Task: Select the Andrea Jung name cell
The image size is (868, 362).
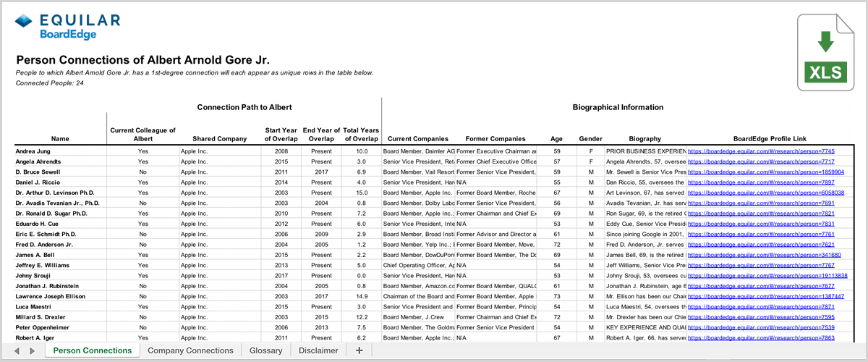Action: (61, 151)
